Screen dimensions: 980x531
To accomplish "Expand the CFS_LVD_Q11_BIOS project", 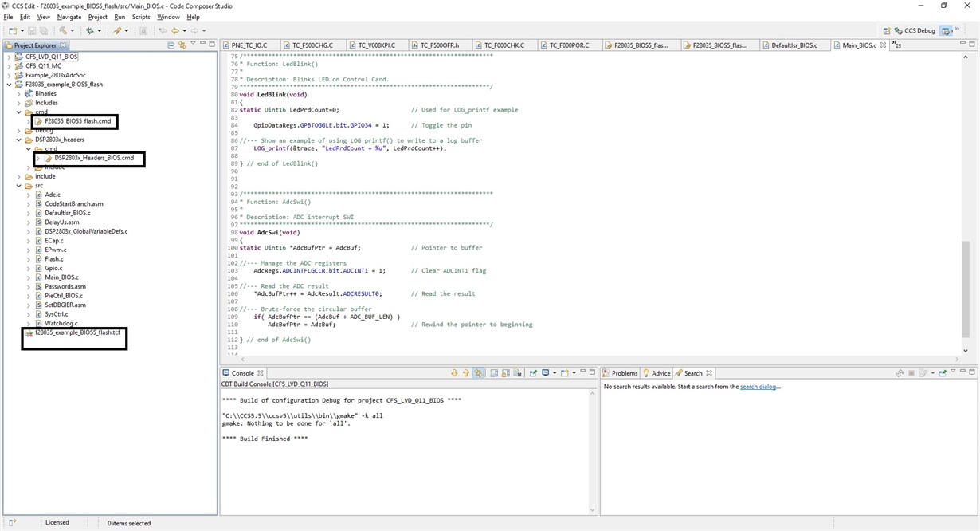I will [10, 57].
